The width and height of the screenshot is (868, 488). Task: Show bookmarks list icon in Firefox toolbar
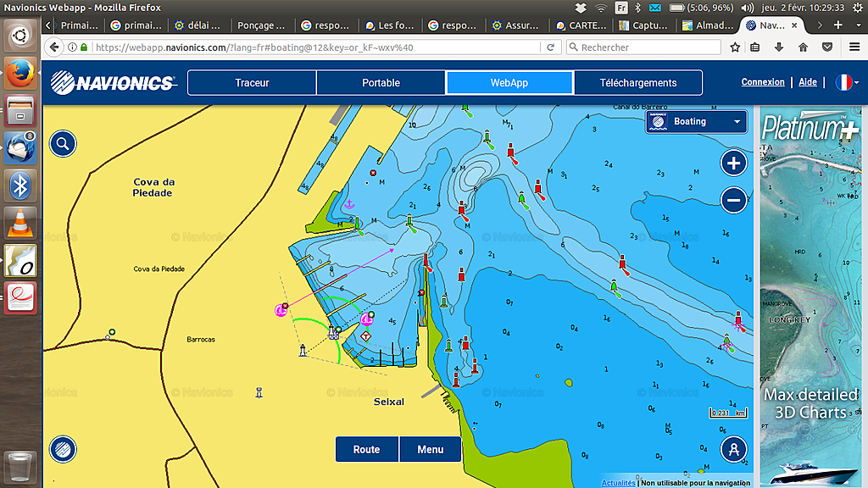755,47
